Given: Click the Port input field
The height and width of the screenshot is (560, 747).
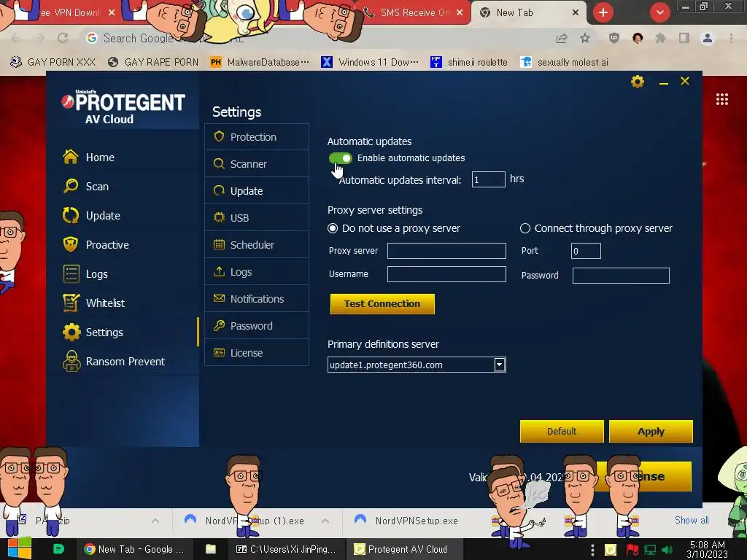Looking at the screenshot, I should (x=586, y=251).
